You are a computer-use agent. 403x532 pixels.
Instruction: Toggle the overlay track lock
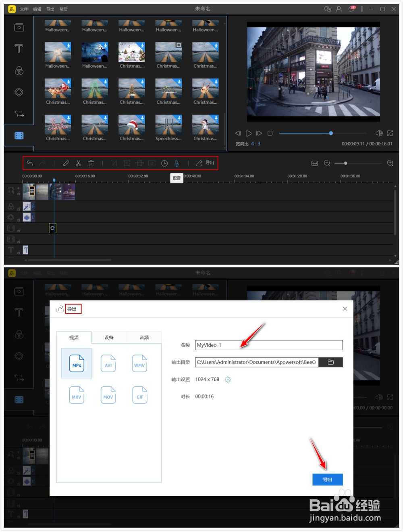point(19,219)
